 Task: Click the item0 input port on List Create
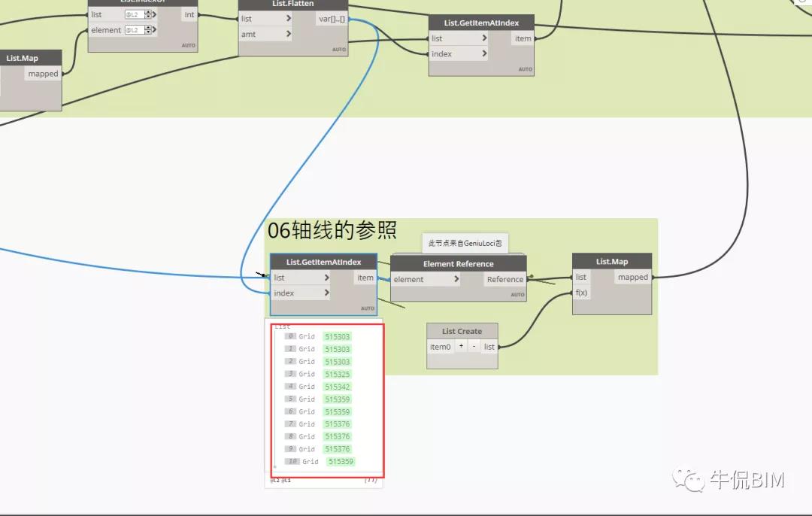[440, 347]
